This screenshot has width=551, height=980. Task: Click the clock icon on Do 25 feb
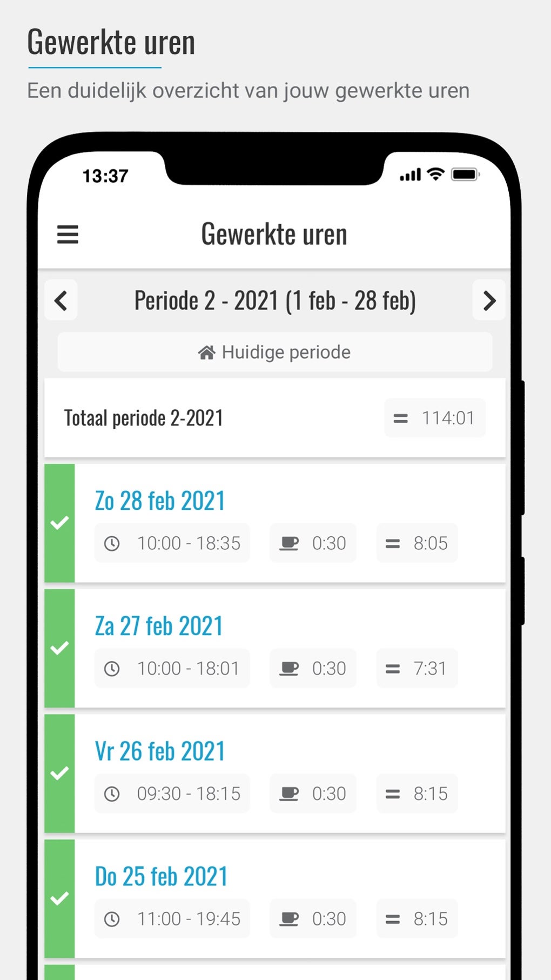click(x=112, y=919)
